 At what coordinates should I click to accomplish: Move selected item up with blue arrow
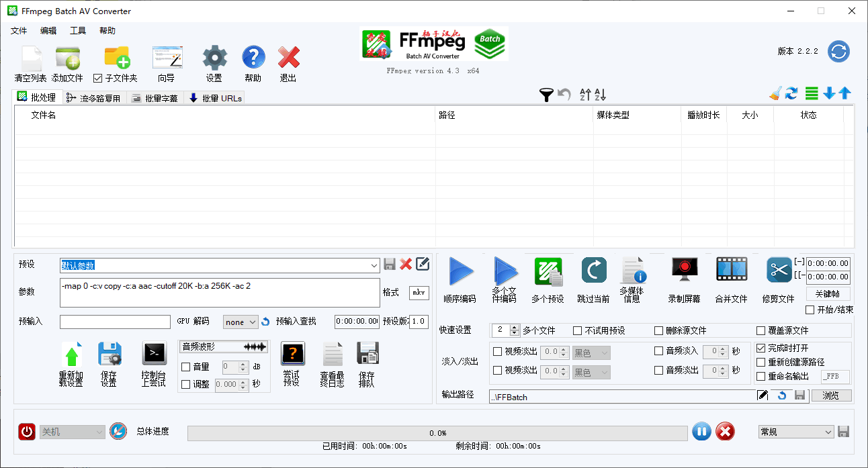[844, 93]
